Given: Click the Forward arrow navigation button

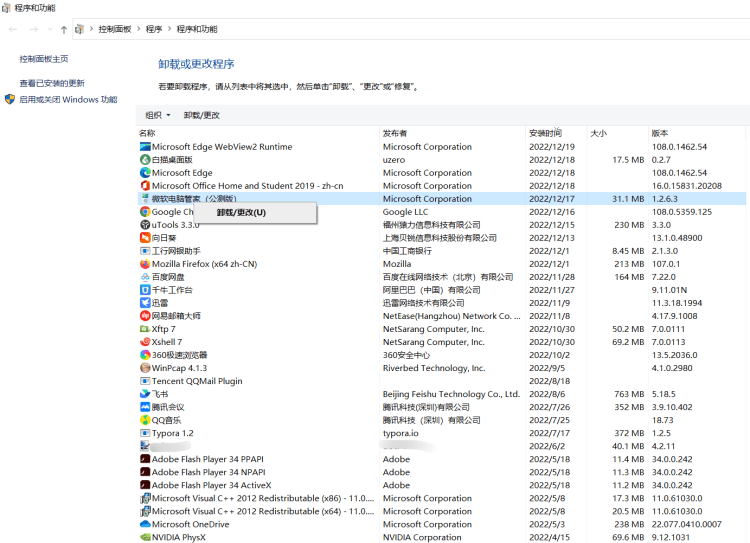Looking at the screenshot, I should point(33,30).
